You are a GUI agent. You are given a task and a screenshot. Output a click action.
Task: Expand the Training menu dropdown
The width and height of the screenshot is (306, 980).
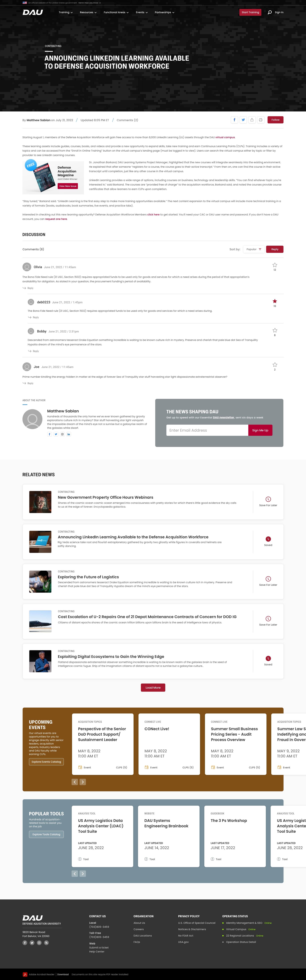tap(66, 12)
